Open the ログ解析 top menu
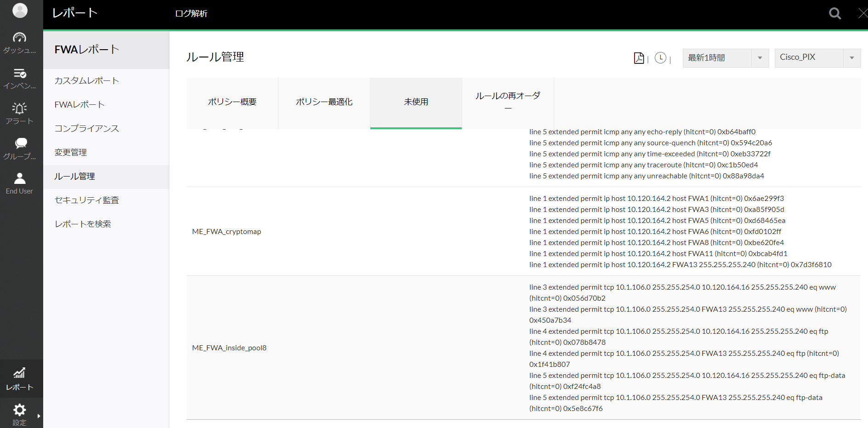 coord(191,14)
